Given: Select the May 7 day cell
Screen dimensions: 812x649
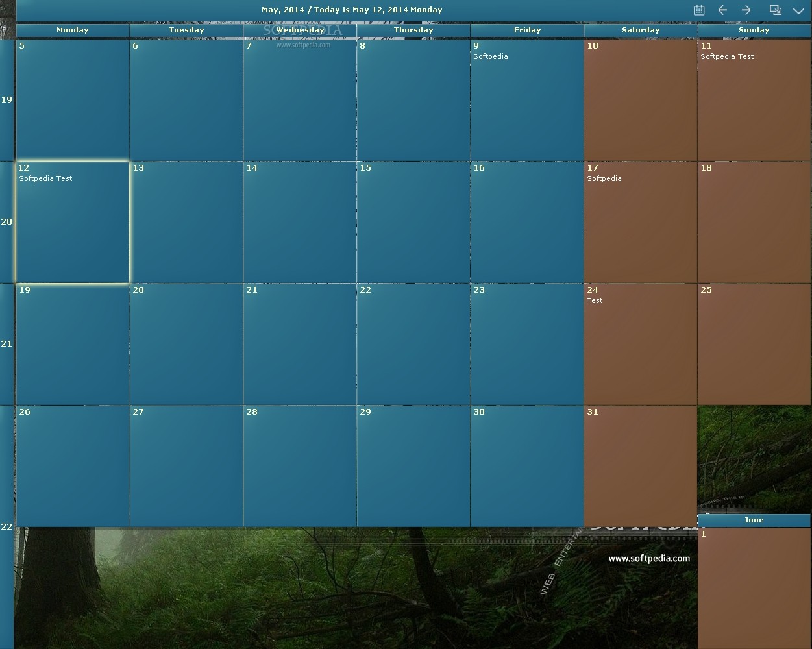Looking at the screenshot, I should click(x=300, y=100).
